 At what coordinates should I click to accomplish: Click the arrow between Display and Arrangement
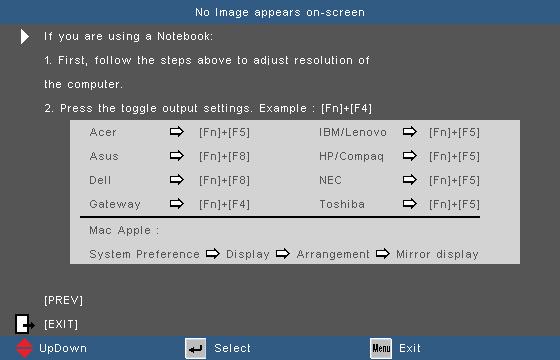tap(282, 254)
